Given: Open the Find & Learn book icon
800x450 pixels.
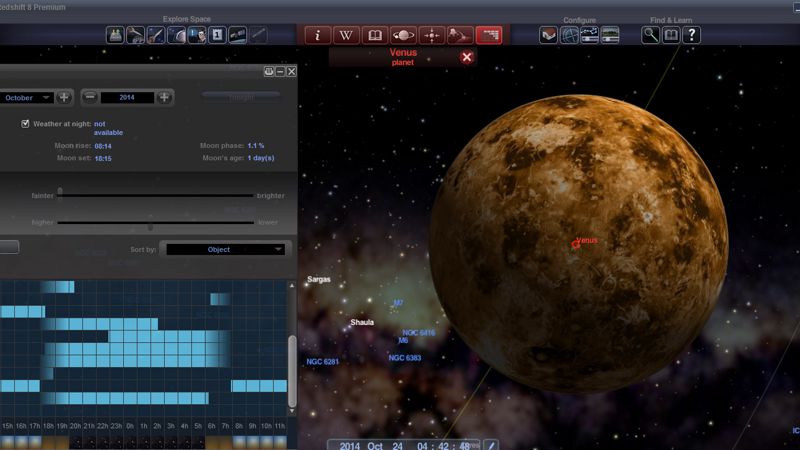Looking at the screenshot, I should point(671,35).
